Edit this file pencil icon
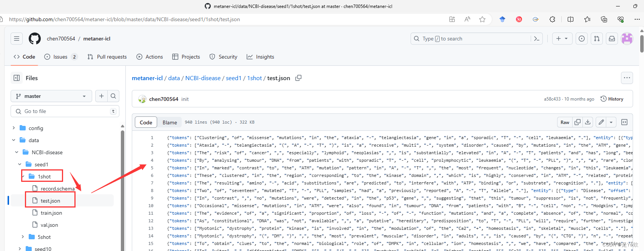Screen dimensions: 644x251 [601, 122]
